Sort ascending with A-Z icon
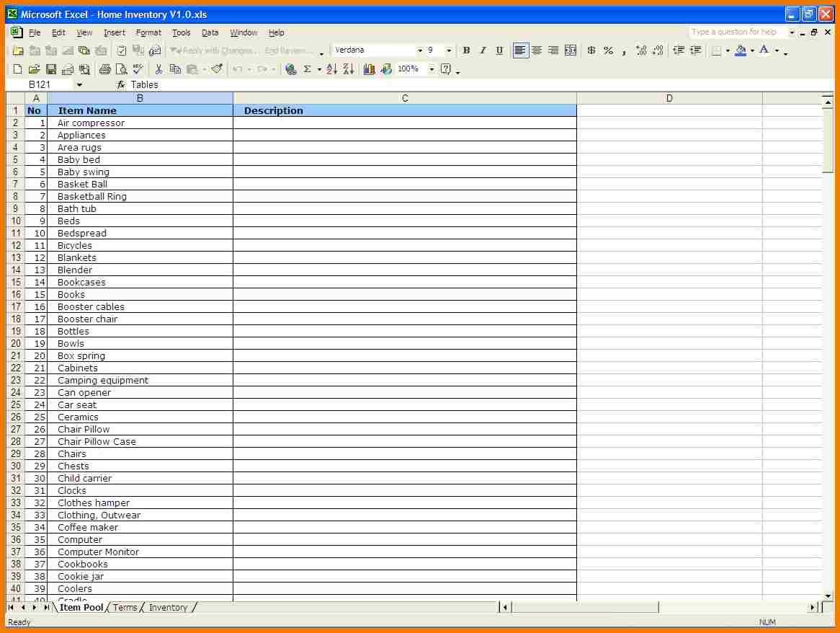Image resolution: width=840 pixels, height=633 pixels. 331,69
